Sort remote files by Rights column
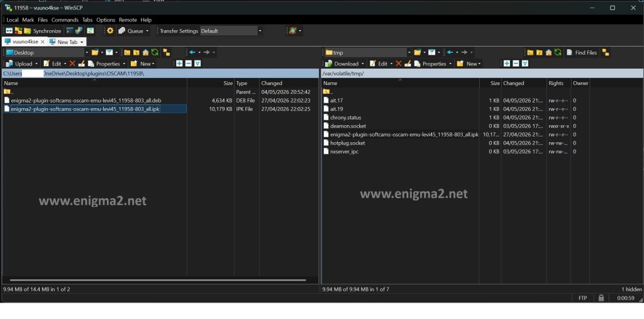This screenshot has width=644, height=319. pyautogui.click(x=556, y=83)
